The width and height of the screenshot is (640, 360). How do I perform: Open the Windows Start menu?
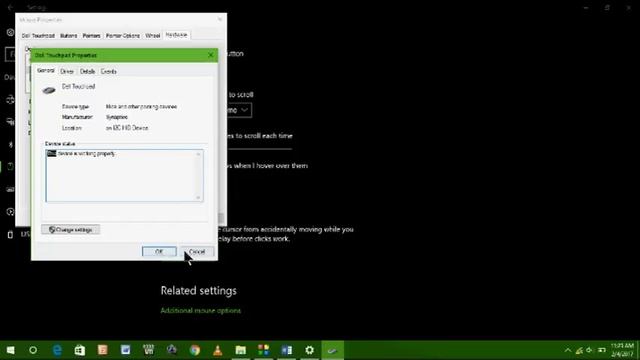pyautogui.click(x=11, y=350)
